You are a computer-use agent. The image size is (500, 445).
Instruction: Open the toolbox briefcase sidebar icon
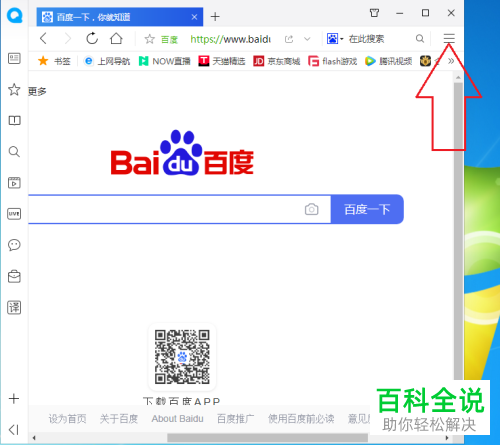(14, 276)
